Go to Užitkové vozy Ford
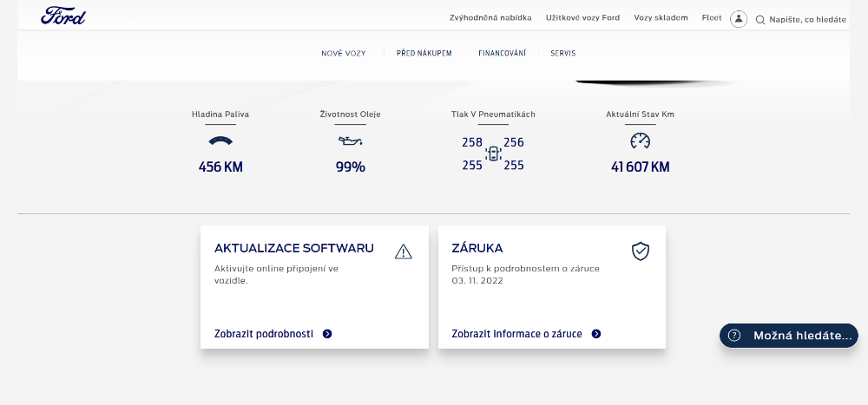 [582, 18]
